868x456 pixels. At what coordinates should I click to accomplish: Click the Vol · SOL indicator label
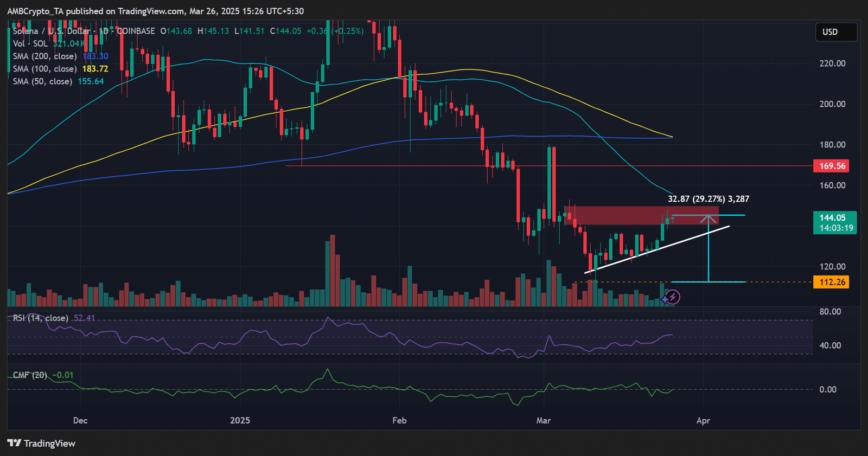(x=30, y=43)
